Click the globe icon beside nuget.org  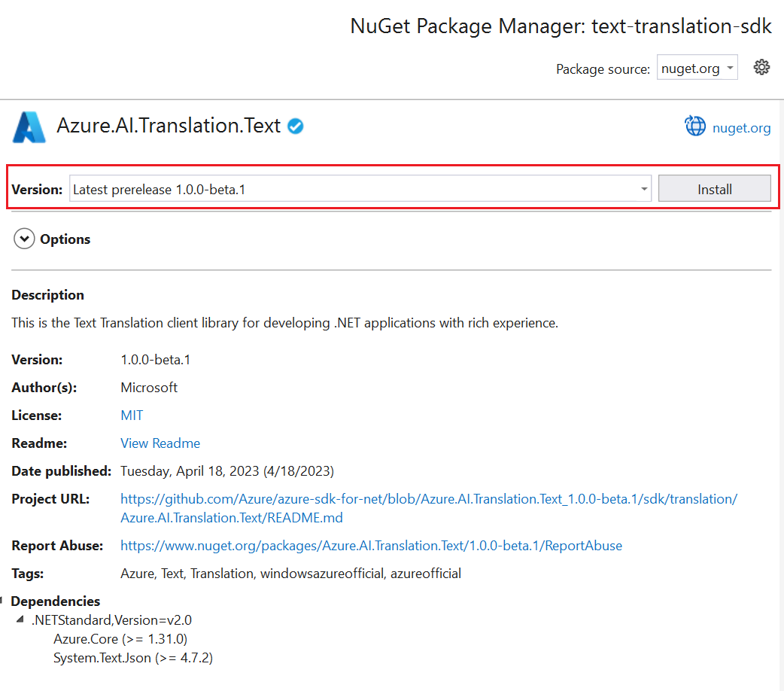click(695, 126)
